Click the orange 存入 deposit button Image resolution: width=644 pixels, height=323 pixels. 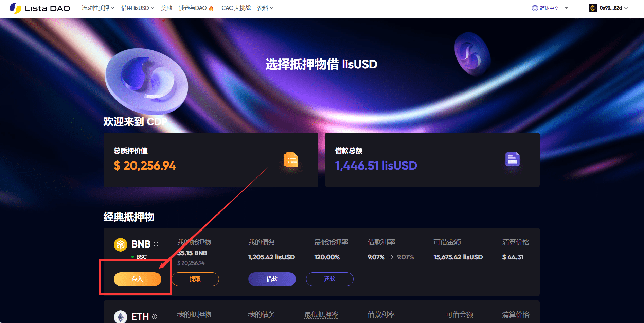138,279
